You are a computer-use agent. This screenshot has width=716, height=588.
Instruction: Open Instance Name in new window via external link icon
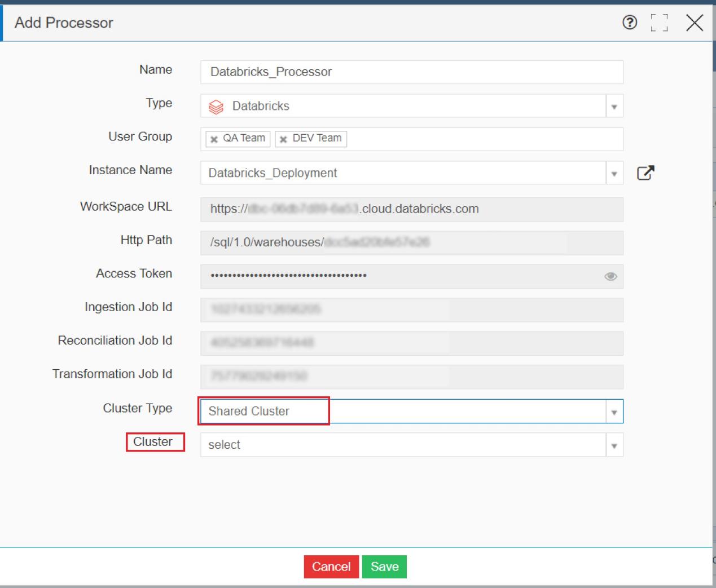tap(647, 173)
